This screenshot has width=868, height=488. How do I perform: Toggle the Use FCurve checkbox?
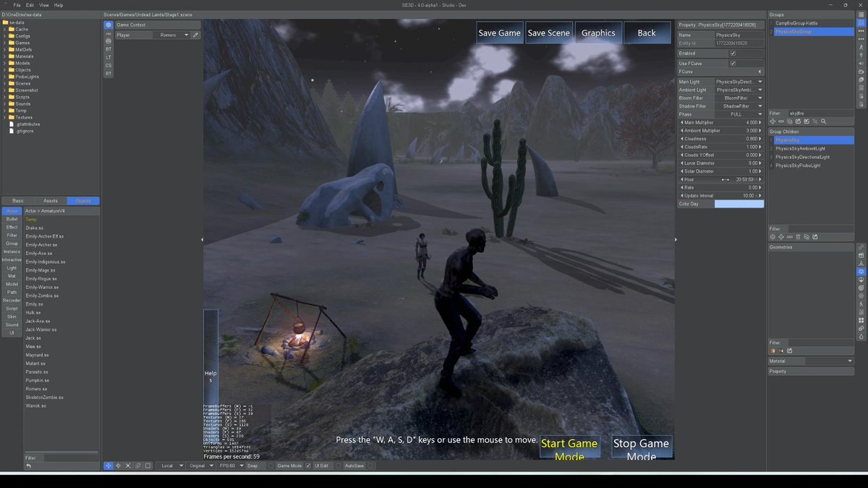[733, 64]
